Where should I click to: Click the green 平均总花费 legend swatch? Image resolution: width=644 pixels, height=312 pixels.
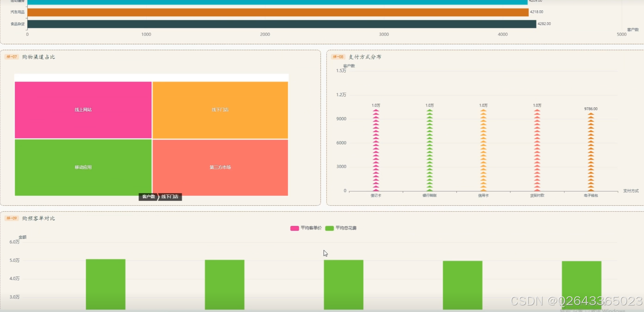329,228
